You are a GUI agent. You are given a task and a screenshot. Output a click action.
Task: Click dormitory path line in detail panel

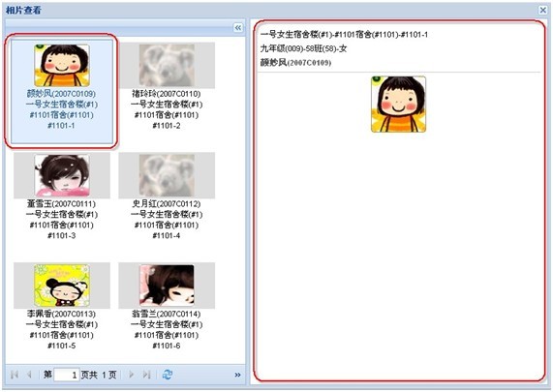[x=344, y=35]
